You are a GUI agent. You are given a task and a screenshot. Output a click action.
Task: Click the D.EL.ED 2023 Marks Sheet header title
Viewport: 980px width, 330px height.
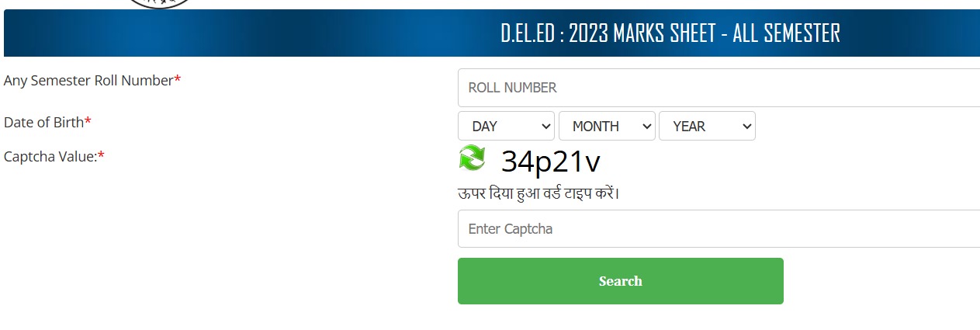(670, 33)
